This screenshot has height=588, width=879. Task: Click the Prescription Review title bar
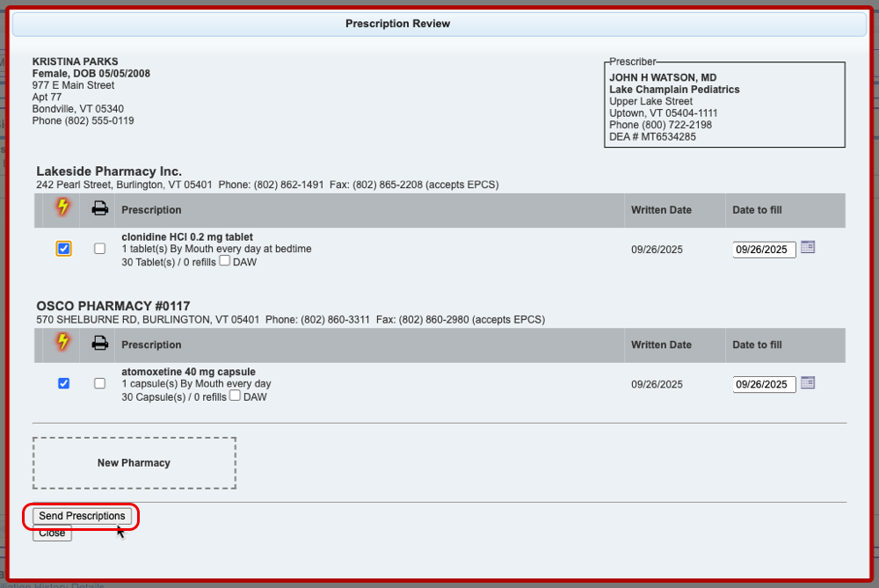click(397, 24)
